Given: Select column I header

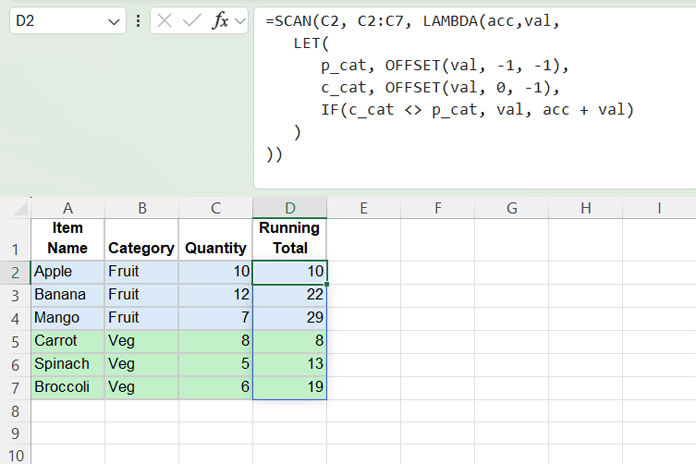Looking at the screenshot, I should 659,208.
